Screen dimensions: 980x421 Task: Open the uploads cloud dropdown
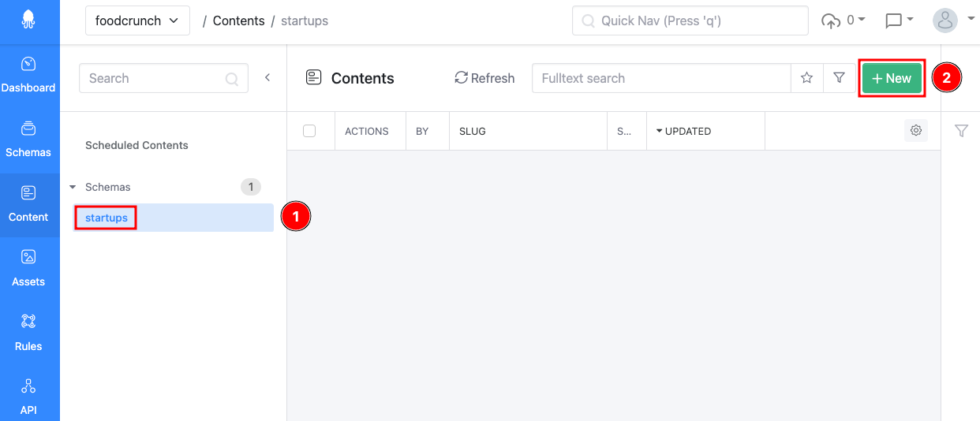point(843,20)
